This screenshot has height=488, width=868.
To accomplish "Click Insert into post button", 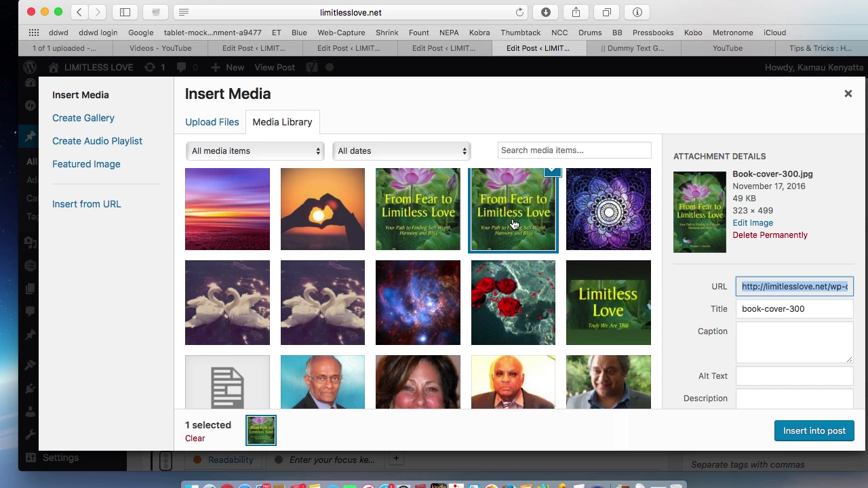I will [814, 431].
